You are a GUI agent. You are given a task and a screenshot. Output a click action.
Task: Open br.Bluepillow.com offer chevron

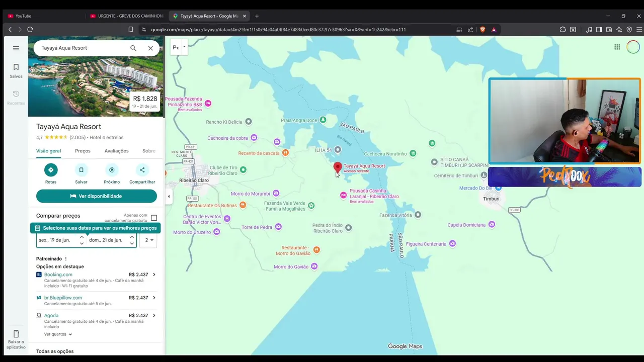[x=154, y=298]
